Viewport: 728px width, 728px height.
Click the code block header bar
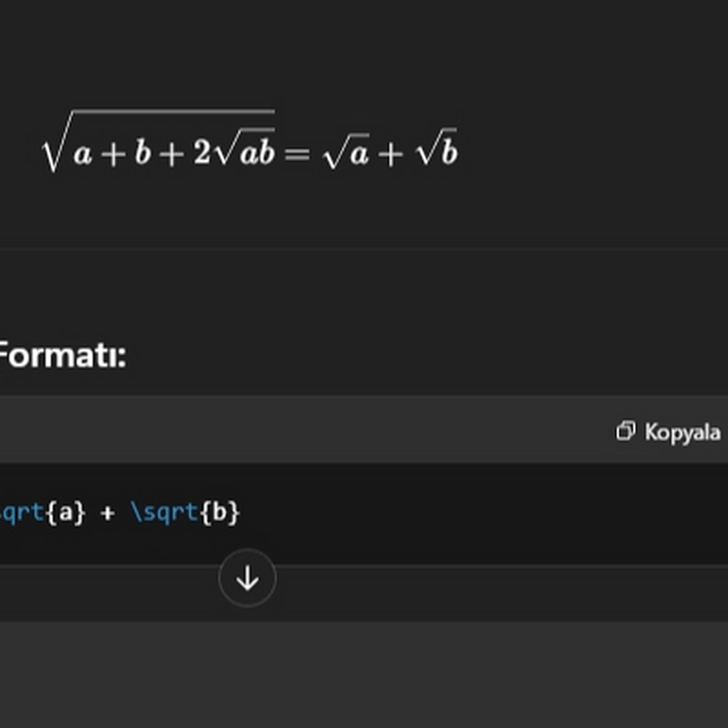(x=301, y=430)
